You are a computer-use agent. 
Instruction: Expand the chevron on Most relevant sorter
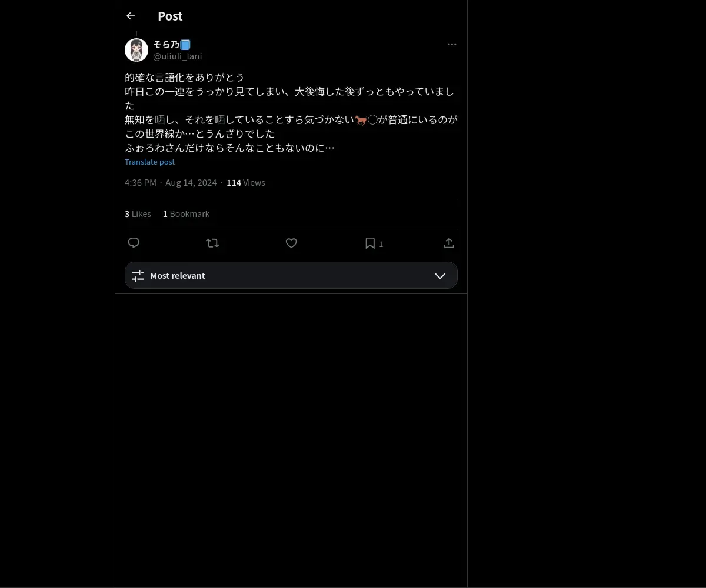pos(440,276)
